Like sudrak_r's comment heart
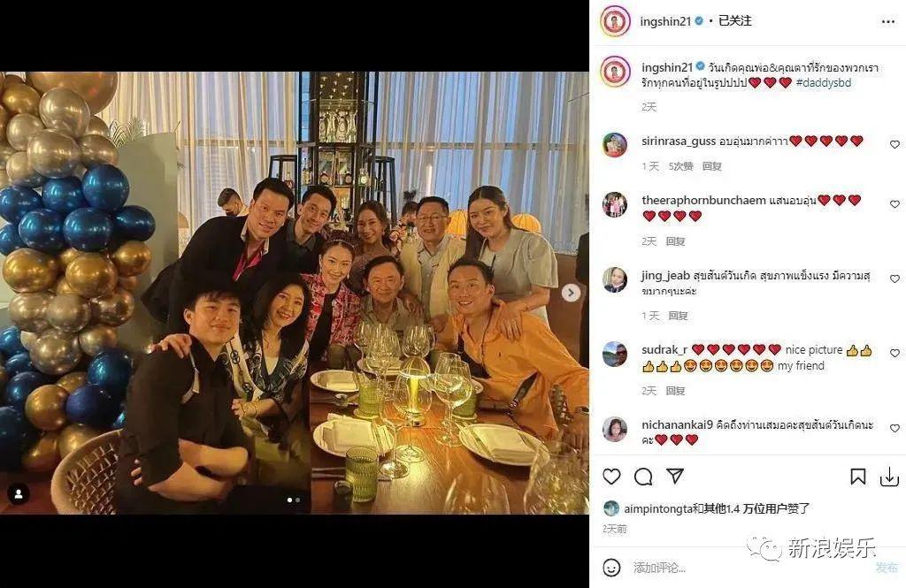Screen dimensions: 906x588 click(894, 353)
